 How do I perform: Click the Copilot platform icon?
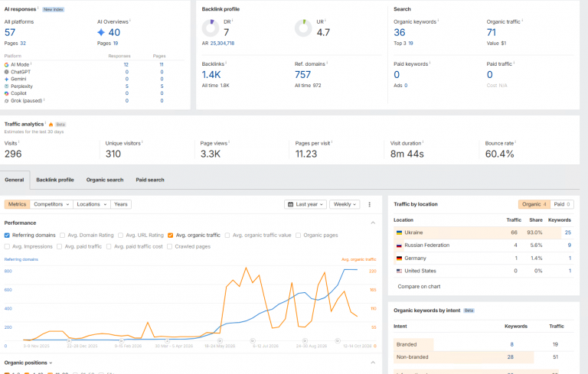tap(6, 93)
